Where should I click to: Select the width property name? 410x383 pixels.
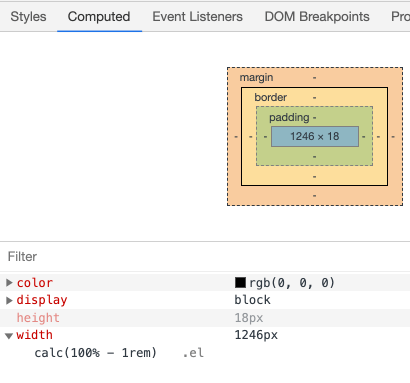coord(34,335)
